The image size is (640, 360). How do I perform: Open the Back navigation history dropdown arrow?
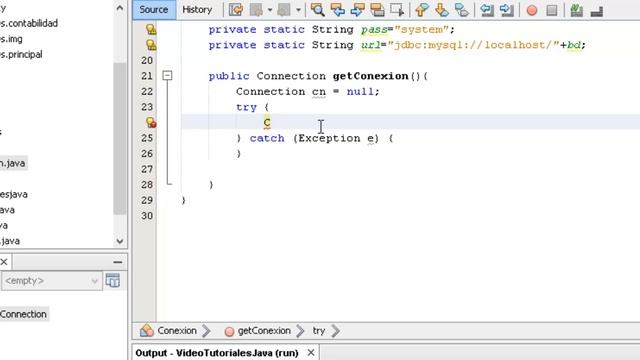[270, 10]
